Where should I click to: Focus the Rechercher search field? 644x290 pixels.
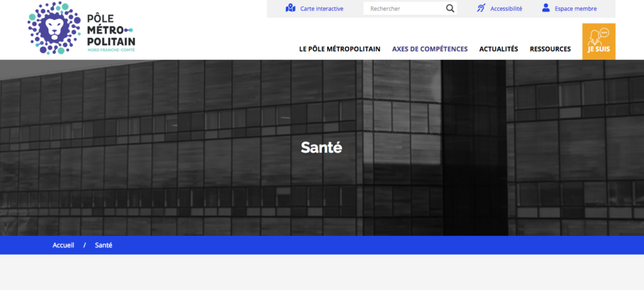click(402, 9)
